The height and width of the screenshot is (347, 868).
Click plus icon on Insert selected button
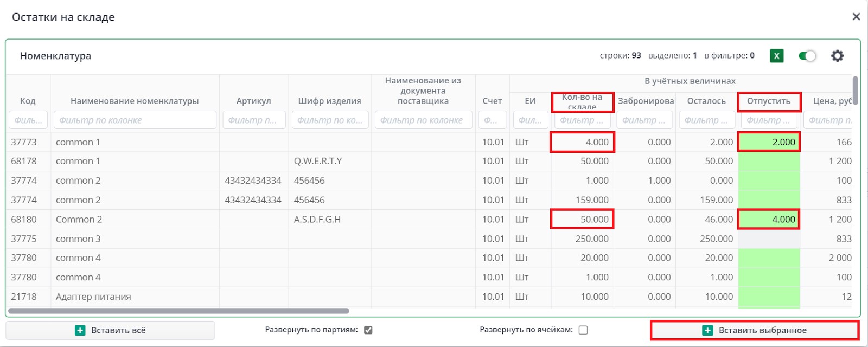(707, 330)
